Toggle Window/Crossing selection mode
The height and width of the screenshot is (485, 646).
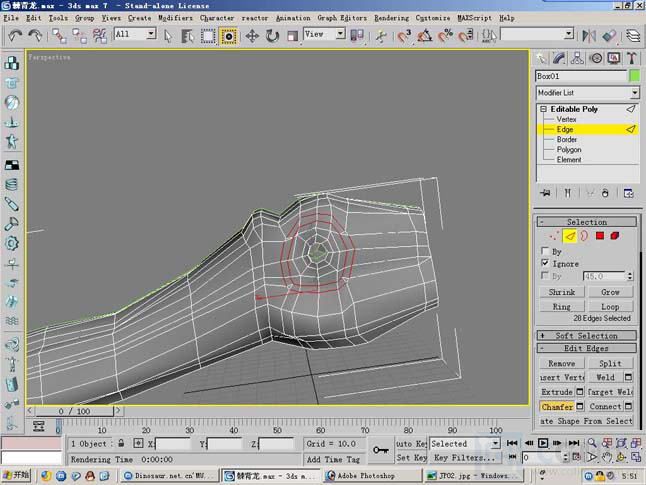click(228, 36)
